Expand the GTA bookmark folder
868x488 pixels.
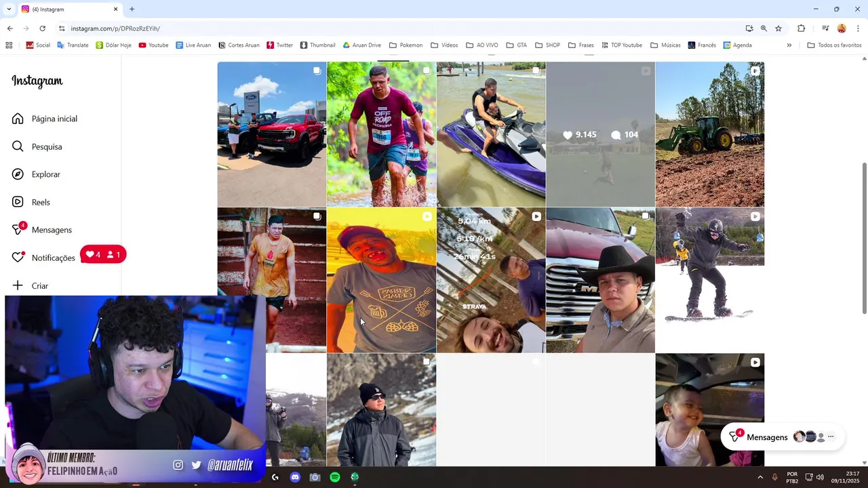point(516,45)
